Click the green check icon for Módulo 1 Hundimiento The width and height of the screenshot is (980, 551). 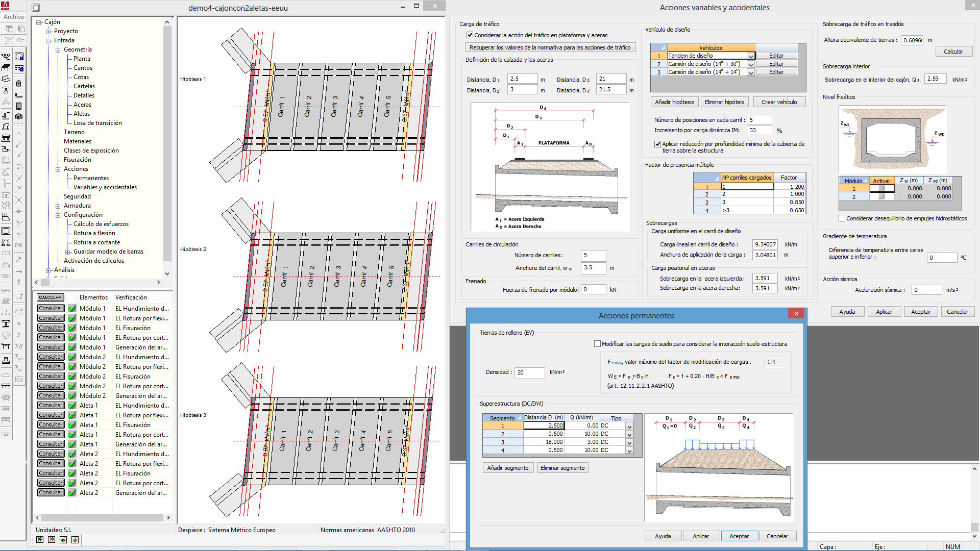pos(72,309)
